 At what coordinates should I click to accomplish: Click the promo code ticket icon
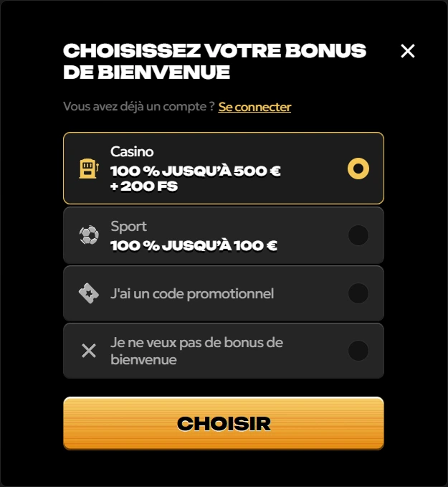pos(89,293)
